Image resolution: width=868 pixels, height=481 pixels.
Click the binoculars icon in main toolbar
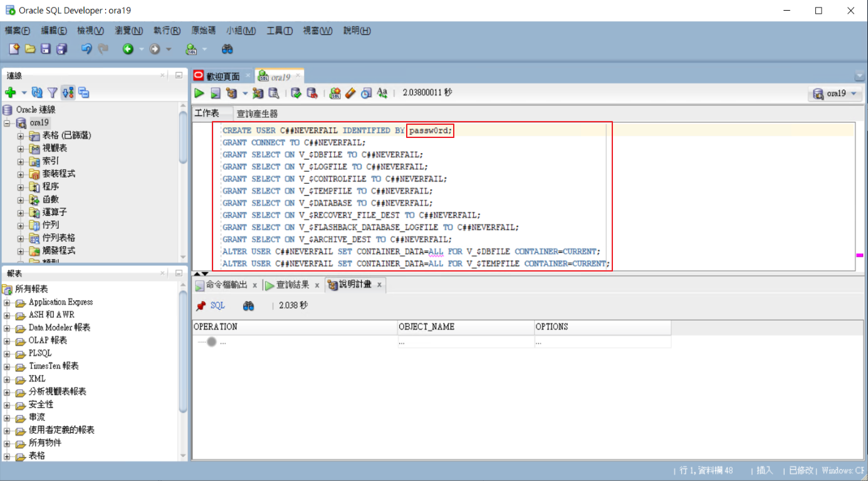coord(227,49)
